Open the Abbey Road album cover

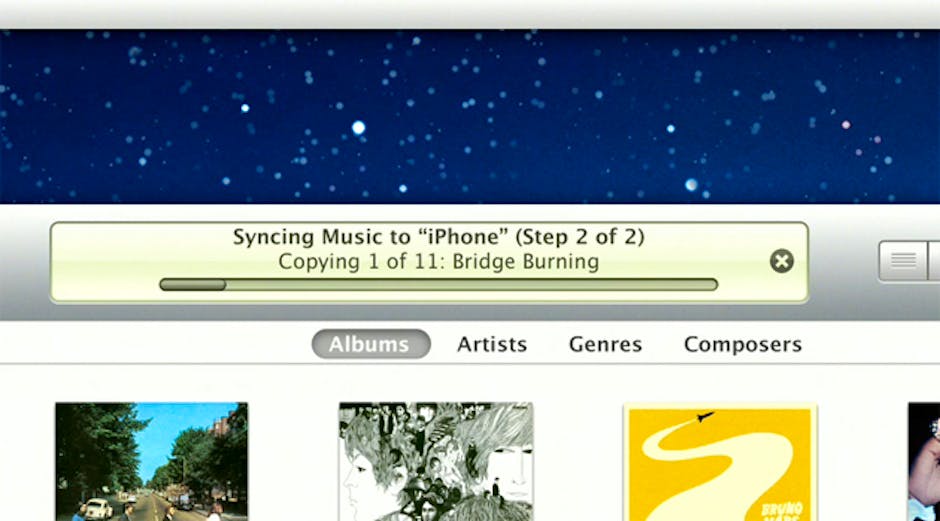(151, 461)
